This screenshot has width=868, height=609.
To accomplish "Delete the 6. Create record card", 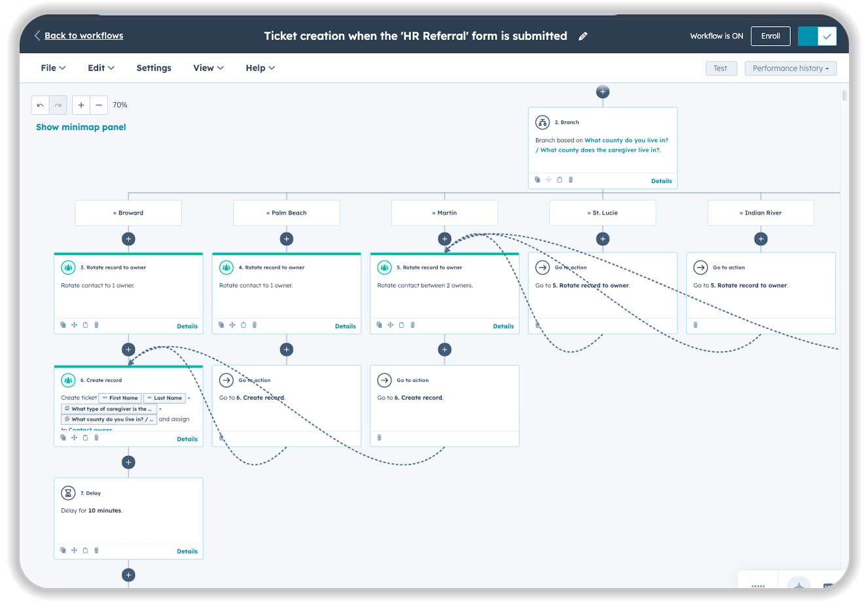I will click(96, 438).
